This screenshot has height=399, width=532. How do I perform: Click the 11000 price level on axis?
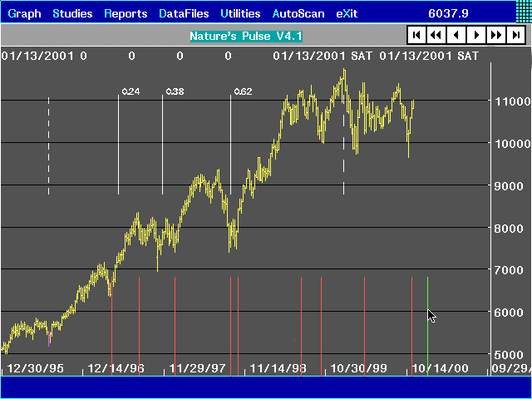point(513,101)
